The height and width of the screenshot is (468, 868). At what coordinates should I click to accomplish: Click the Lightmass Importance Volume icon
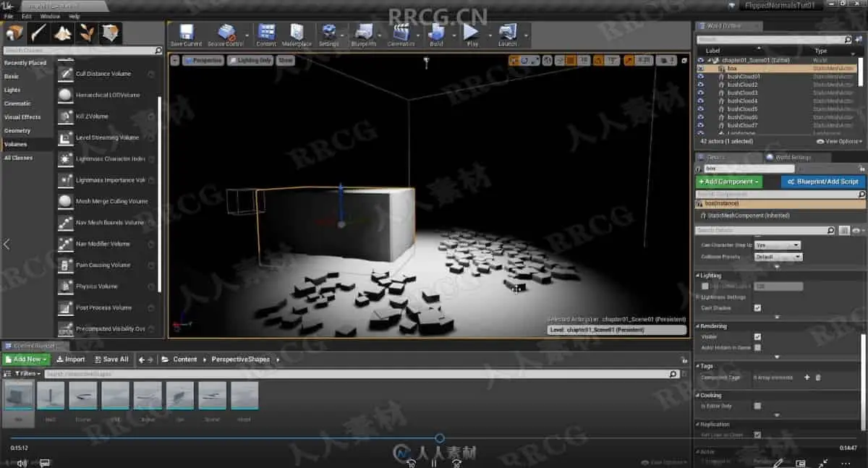click(x=65, y=180)
